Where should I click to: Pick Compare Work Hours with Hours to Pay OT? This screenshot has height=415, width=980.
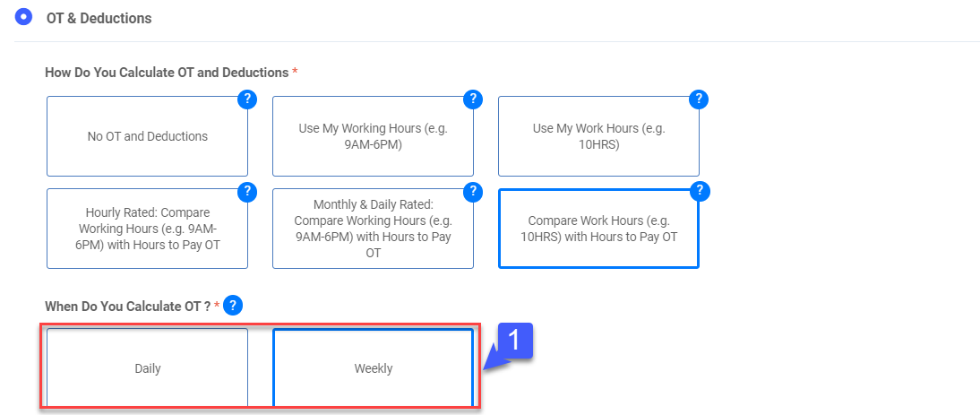[598, 229]
